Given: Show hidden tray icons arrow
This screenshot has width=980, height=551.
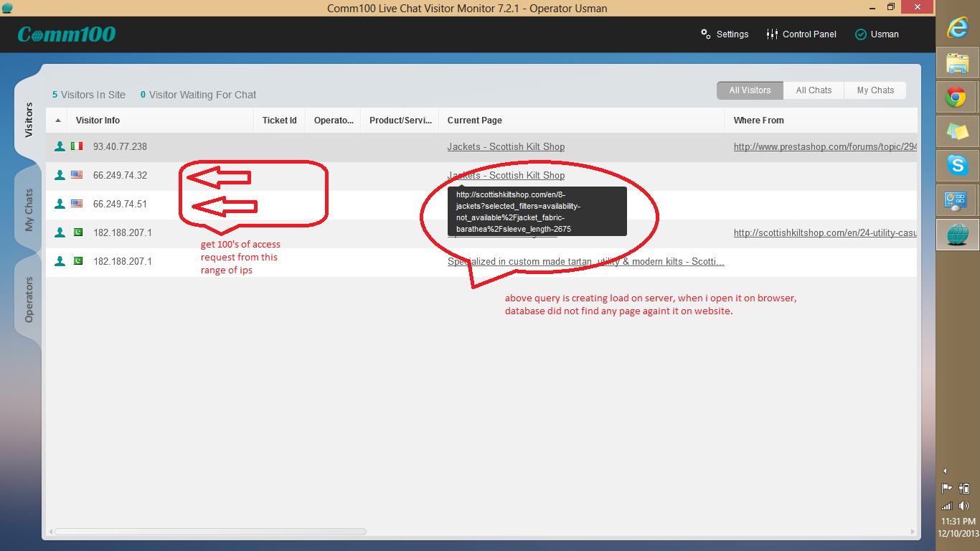Looking at the screenshot, I should pyautogui.click(x=945, y=471).
